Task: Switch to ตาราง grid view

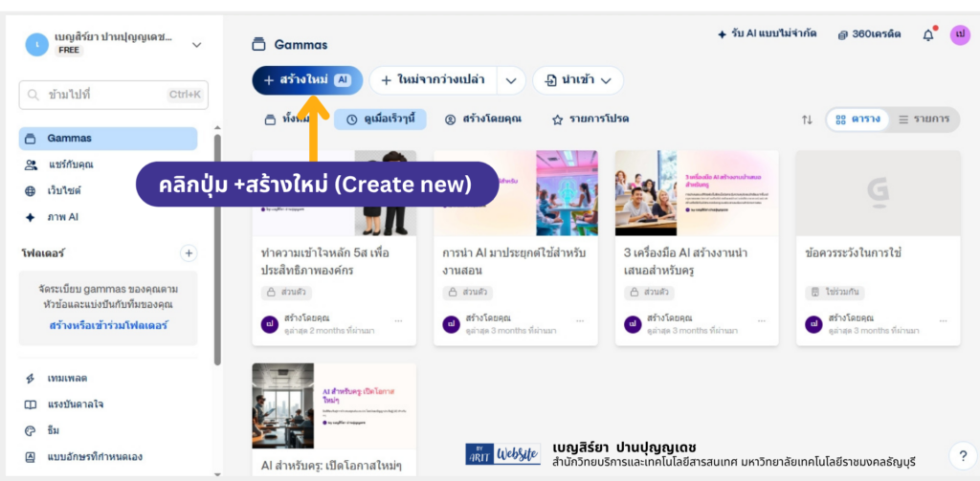Action: (x=857, y=120)
